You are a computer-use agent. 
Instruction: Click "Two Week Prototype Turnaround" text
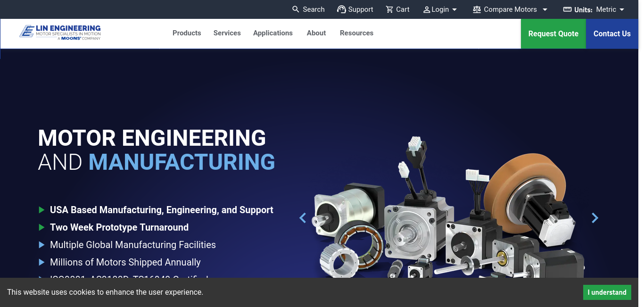point(119,227)
